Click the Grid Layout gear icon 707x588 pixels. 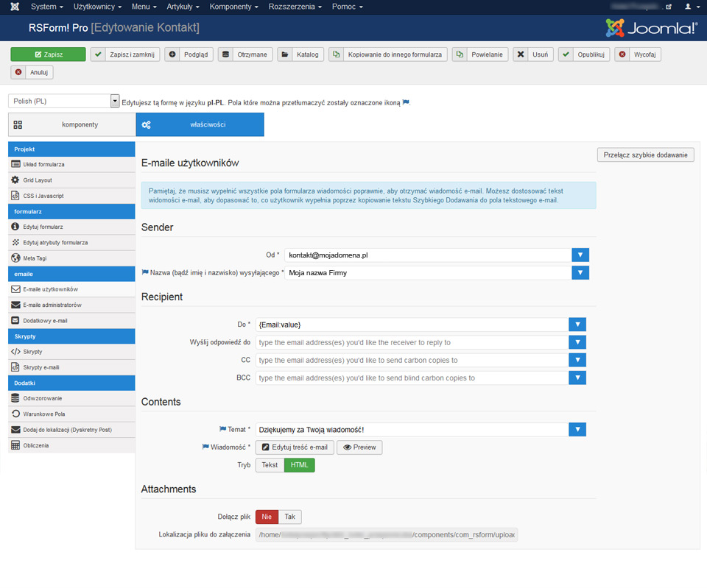click(x=15, y=180)
